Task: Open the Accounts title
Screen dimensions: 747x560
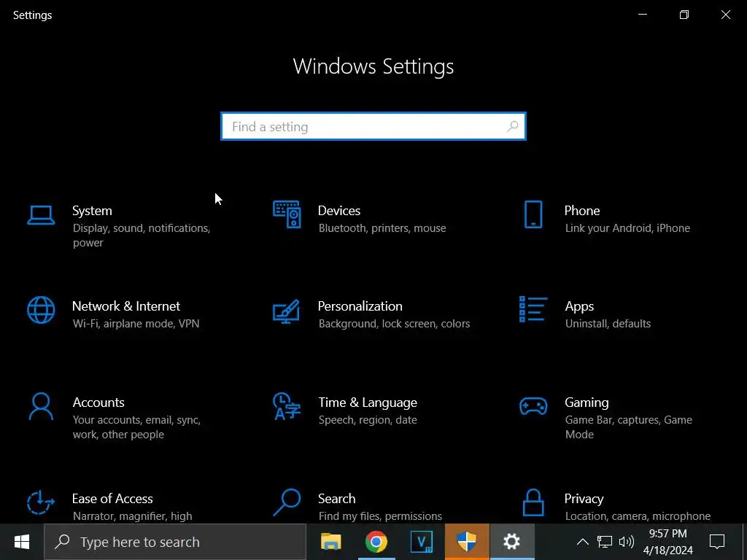Action: [x=98, y=402]
